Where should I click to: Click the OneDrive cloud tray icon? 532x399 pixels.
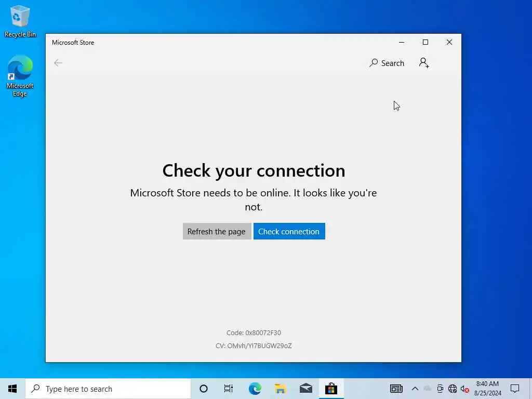point(428,389)
